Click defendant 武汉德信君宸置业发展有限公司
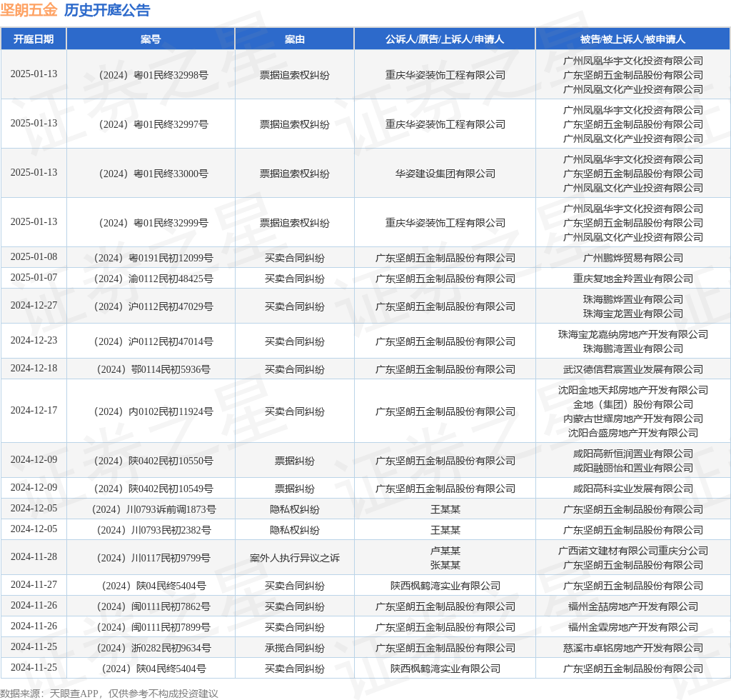Viewport: 731px width, 700px height. tap(633, 369)
